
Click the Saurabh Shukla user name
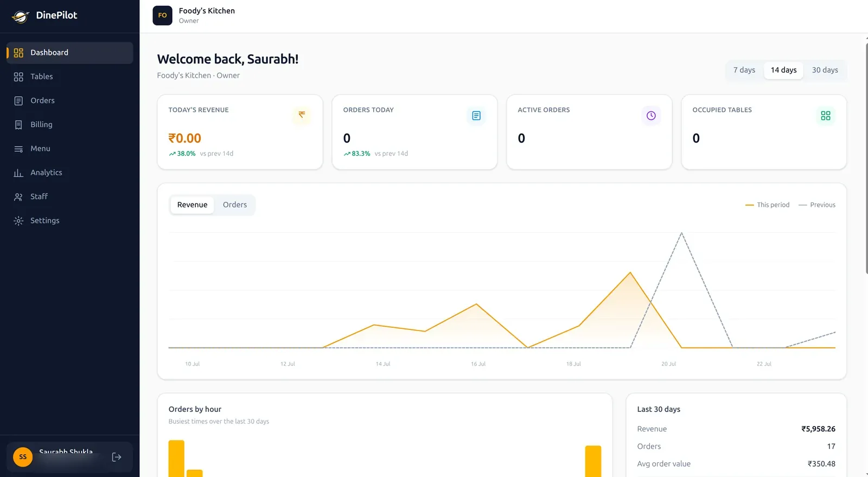[66, 451]
